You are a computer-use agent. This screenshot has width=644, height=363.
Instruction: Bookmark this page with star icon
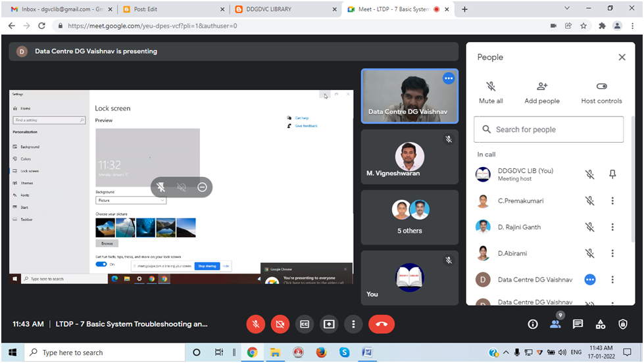coord(583,26)
